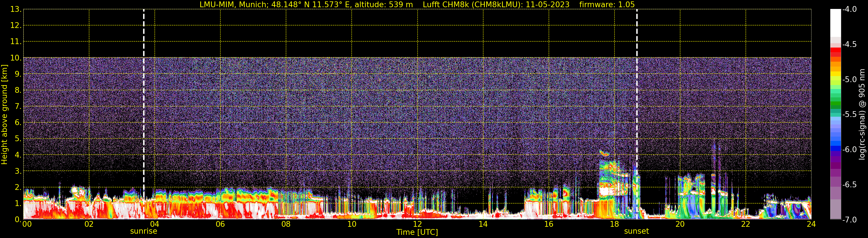Click the '14' time axis tick label
This screenshot has width=868, height=238.
click(483, 224)
